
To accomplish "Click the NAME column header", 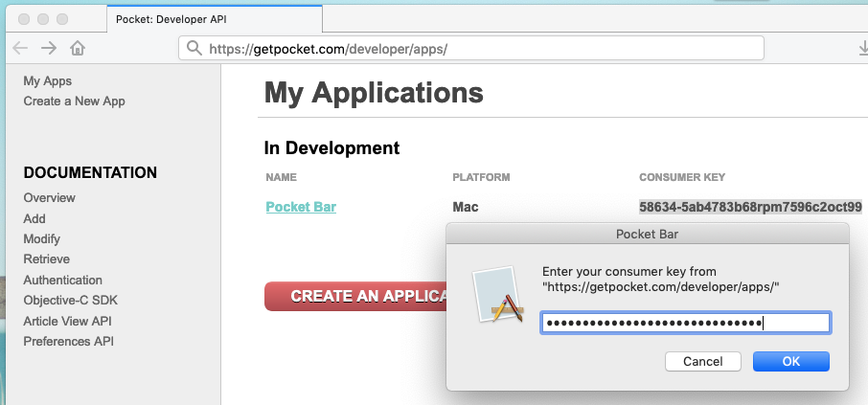I will [282, 177].
